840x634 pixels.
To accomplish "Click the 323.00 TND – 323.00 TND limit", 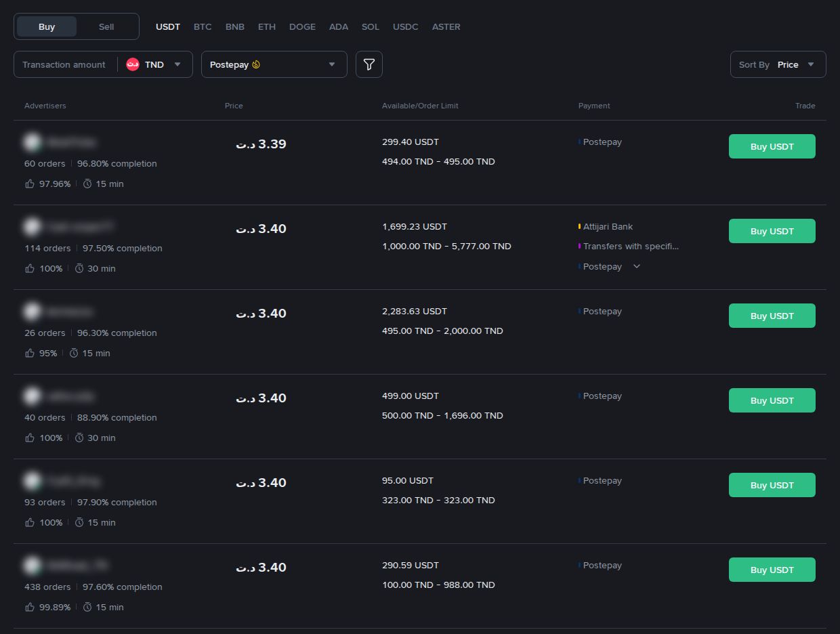I will [438, 500].
